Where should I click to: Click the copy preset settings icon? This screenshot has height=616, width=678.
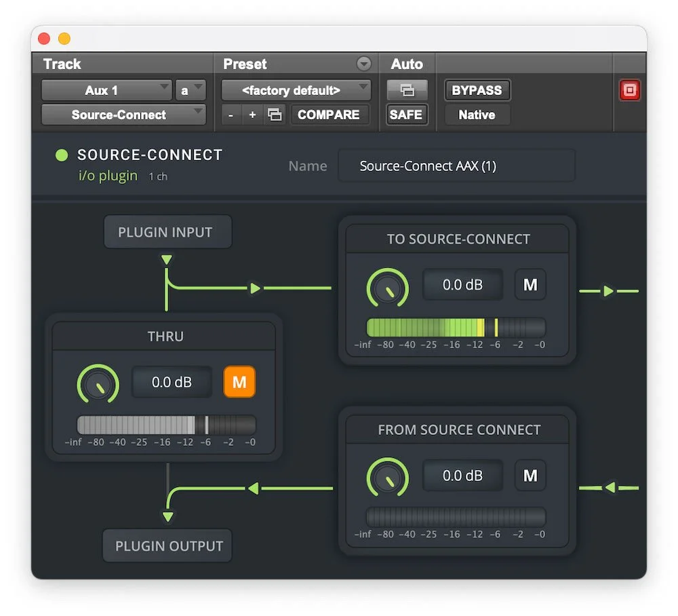point(275,115)
